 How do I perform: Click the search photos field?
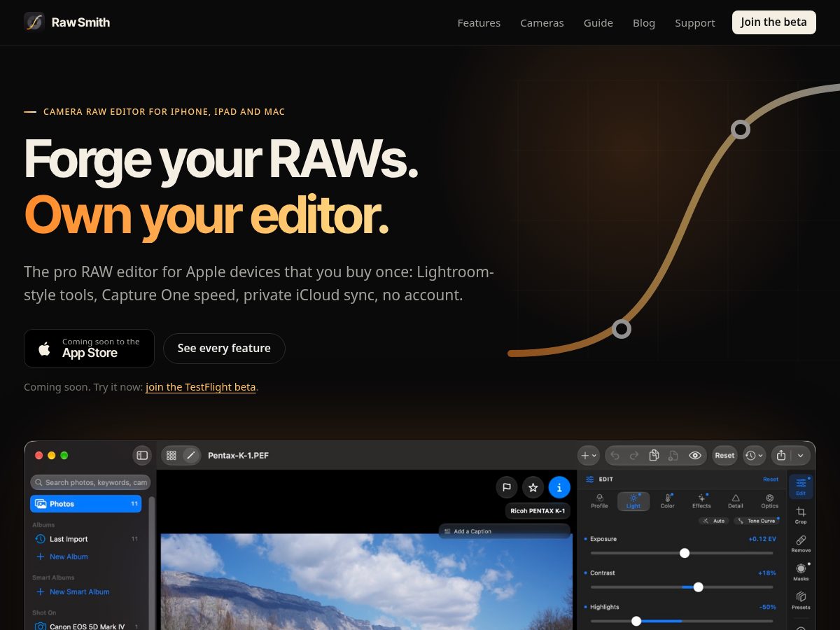(x=90, y=482)
